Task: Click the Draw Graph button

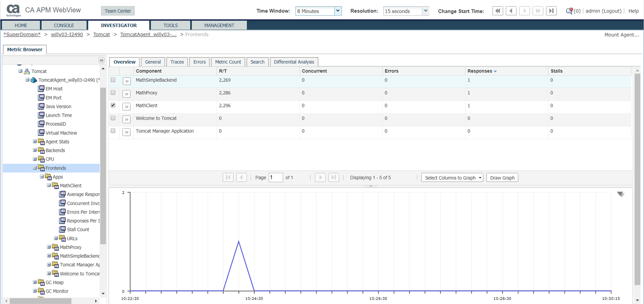Action: (502, 178)
